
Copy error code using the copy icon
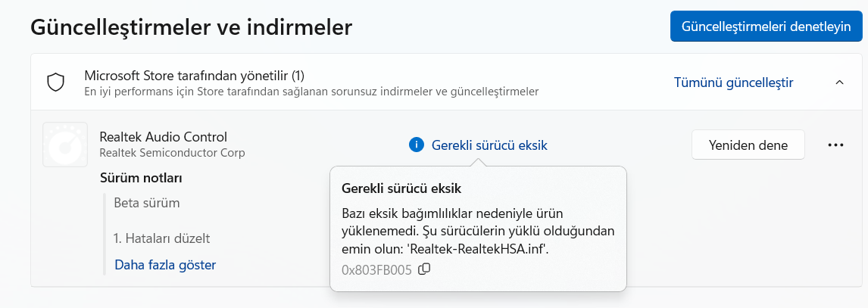(424, 269)
